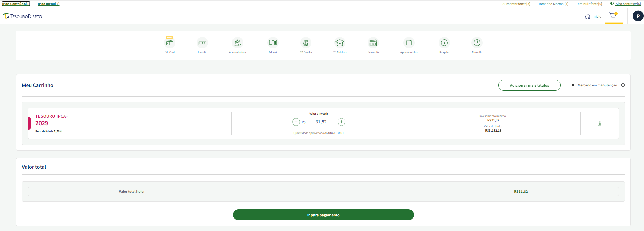Go to Início home link

[x=593, y=16]
